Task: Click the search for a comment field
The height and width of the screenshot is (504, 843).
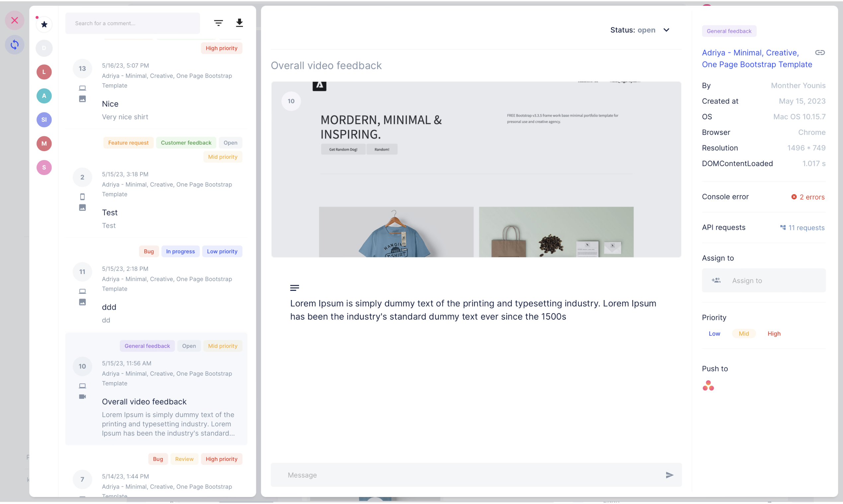Action: 132,23
